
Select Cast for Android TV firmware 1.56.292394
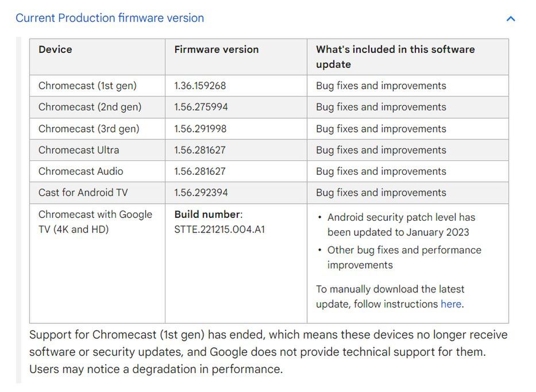pyautogui.click(x=199, y=192)
